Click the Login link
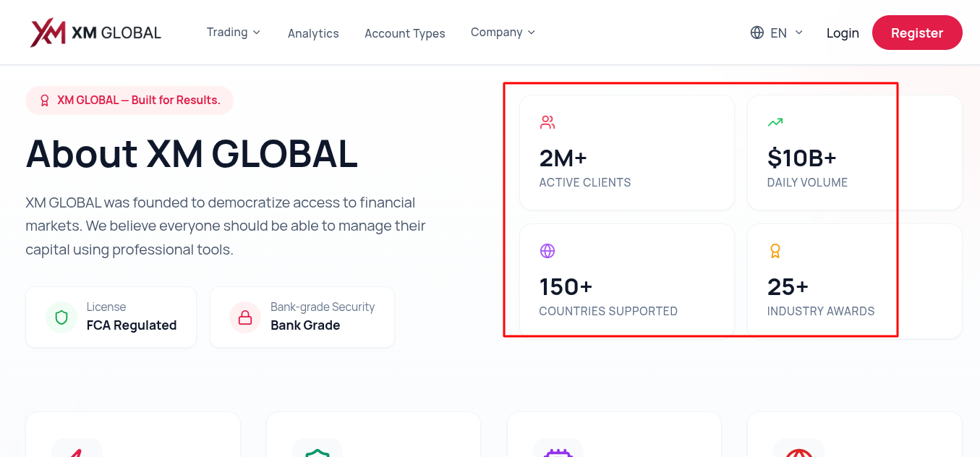Image resolution: width=980 pixels, height=457 pixels. pyautogui.click(x=843, y=33)
